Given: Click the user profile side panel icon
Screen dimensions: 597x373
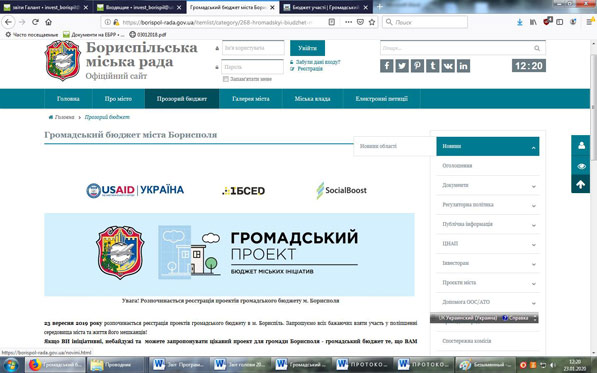Looking at the screenshot, I should 581,145.
